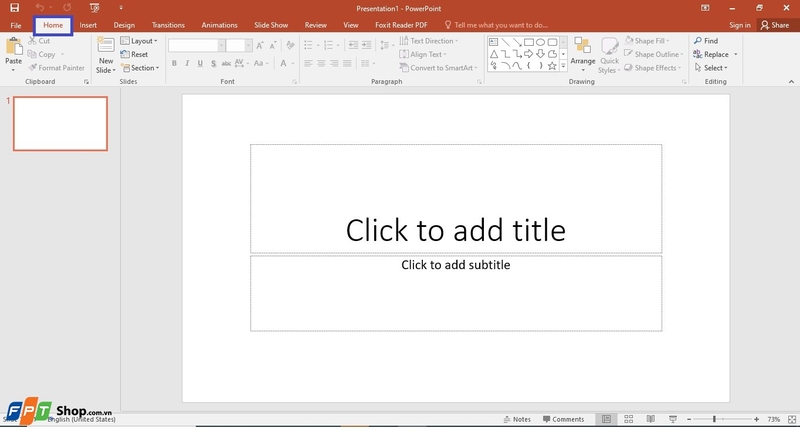Toggle Text Shadow formatting

tap(213, 63)
